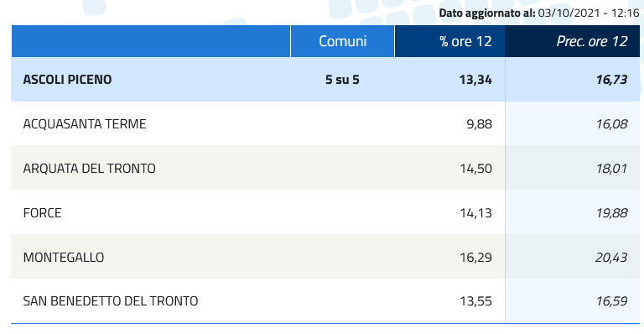
Task: Open MONTEGALLO municipality
Action: [64, 257]
